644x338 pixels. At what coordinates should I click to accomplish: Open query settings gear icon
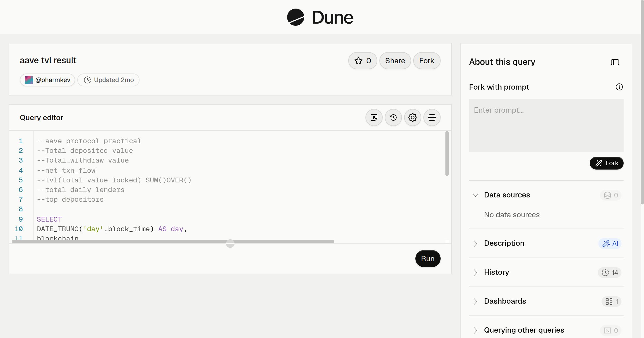click(413, 117)
